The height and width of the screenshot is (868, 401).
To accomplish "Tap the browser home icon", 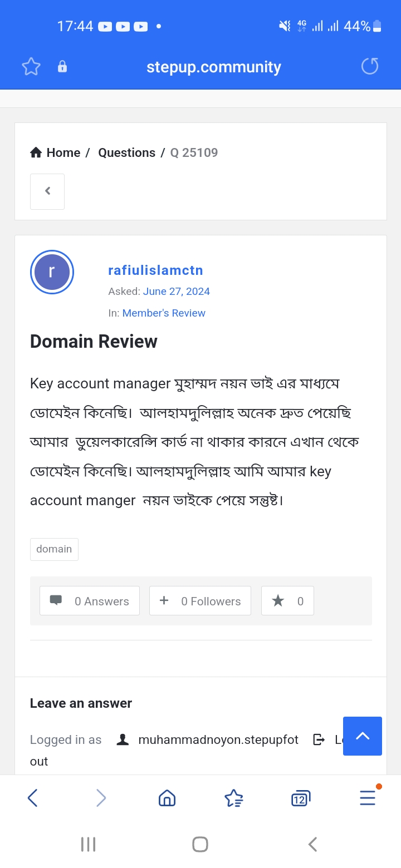I will [167, 798].
